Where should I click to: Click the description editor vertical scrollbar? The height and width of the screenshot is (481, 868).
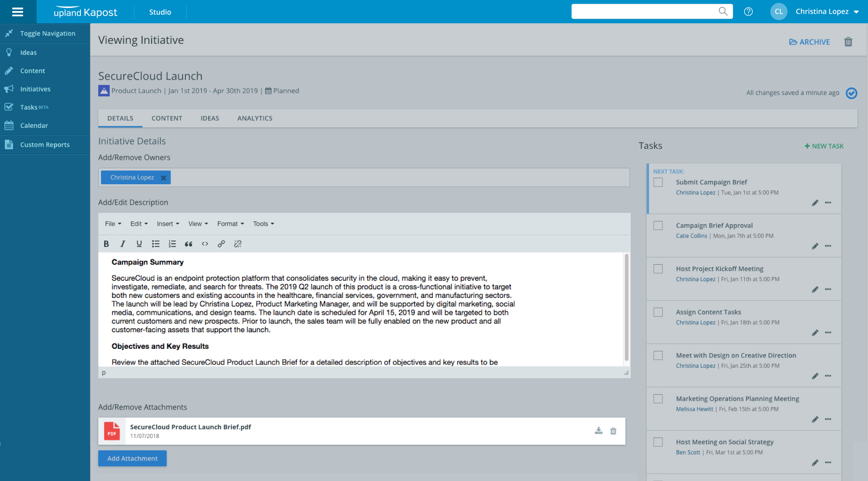click(x=627, y=308)
